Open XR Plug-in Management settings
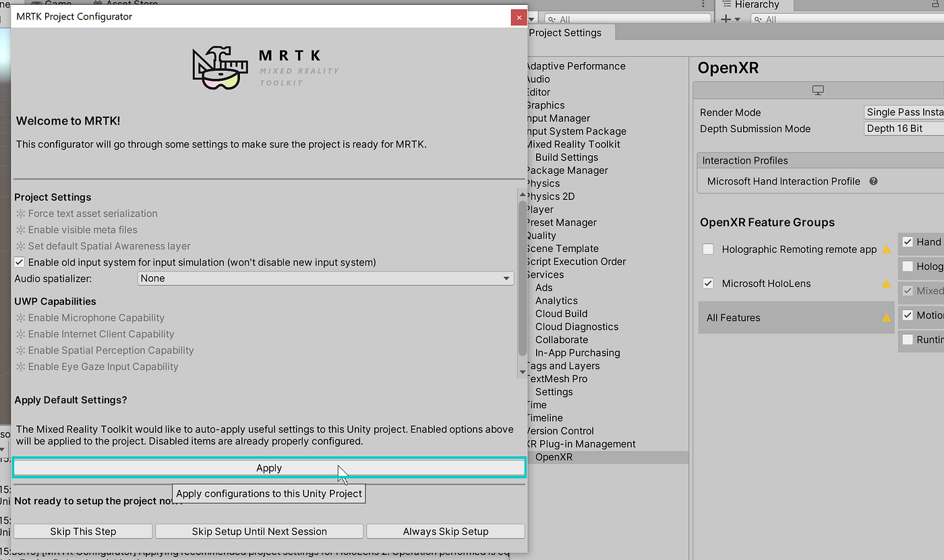 (x=581, y=444)
